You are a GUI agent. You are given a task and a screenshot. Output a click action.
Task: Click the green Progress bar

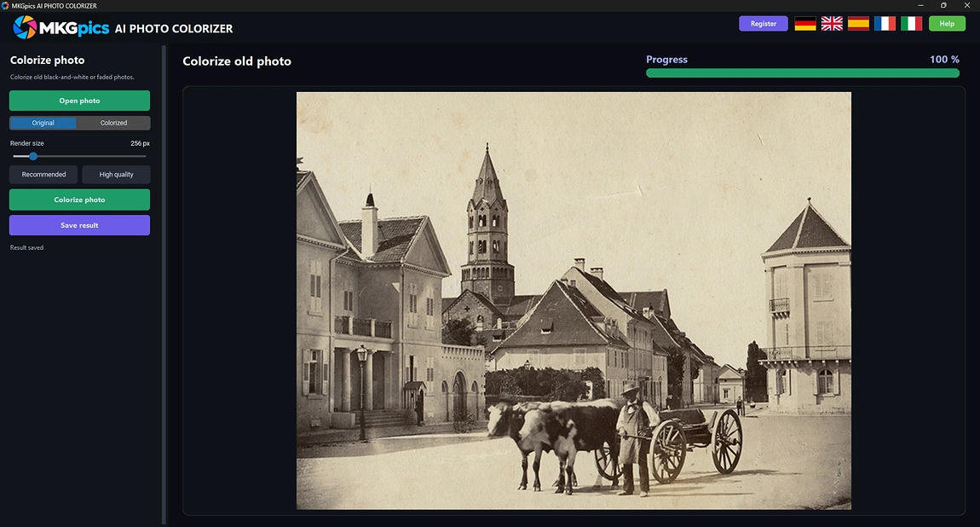click(x=803, y=73)
